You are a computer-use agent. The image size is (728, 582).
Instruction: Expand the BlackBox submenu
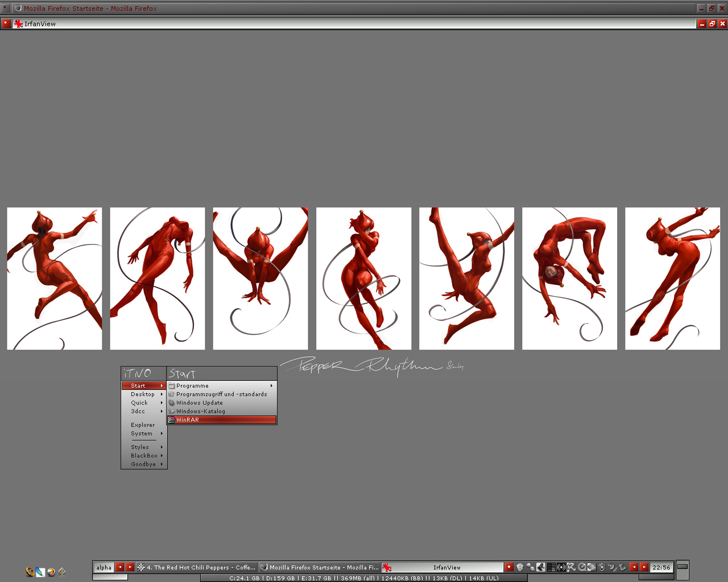(144, 455)
